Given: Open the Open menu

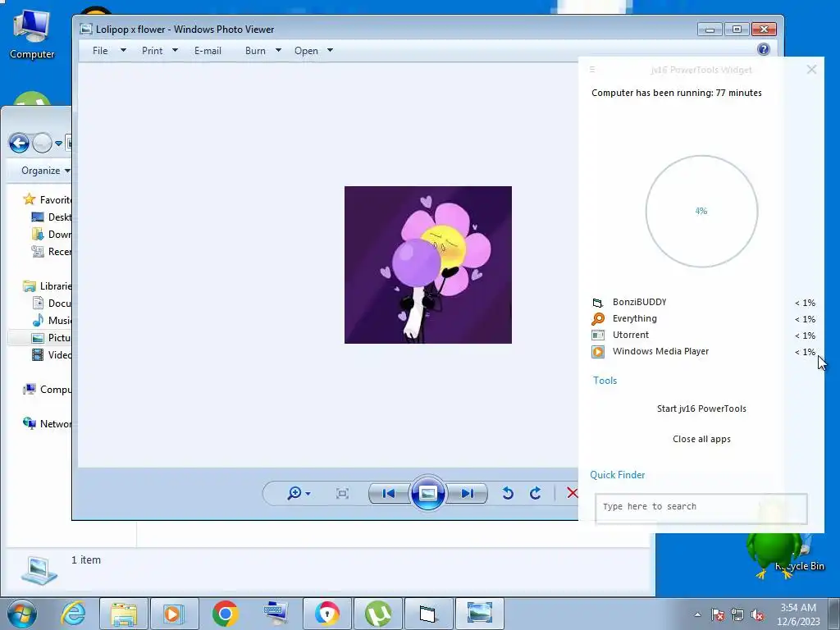Looking at the screenshot, I should coord(306,50).
